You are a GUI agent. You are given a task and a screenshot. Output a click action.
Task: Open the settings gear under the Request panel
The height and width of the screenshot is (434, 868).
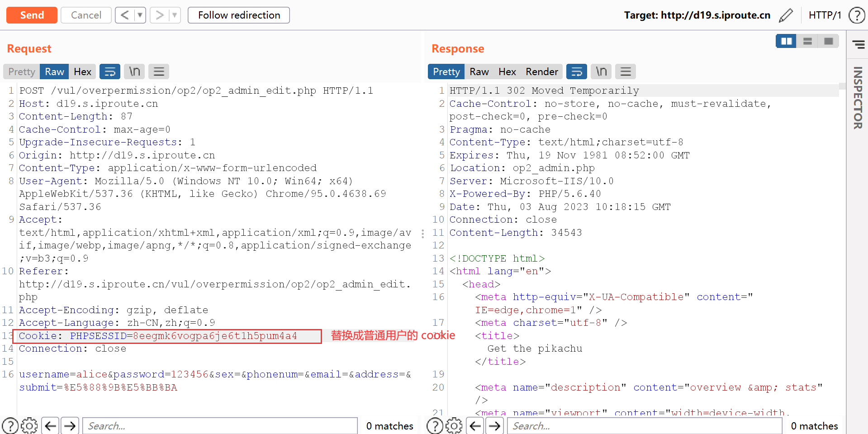pos(29,426)
